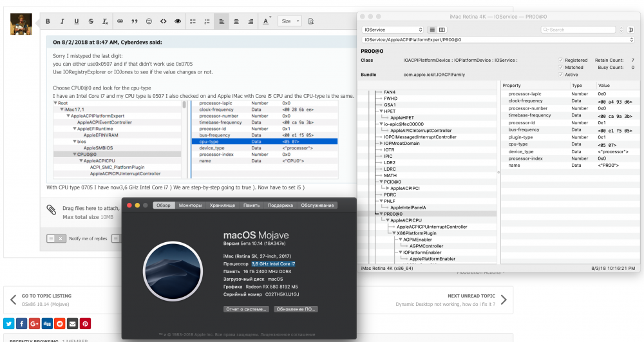This screenshot has width=644, height=342.
Task: Select the cpu-type property row
Action: (x=570, y=144)
